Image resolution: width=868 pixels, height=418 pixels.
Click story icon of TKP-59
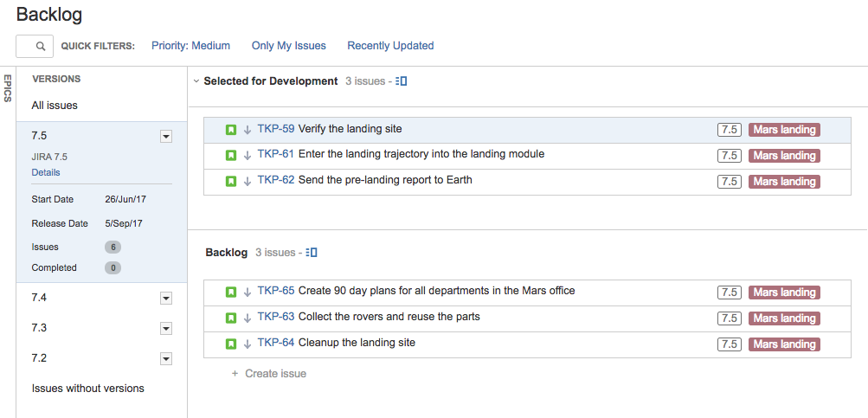231,130
